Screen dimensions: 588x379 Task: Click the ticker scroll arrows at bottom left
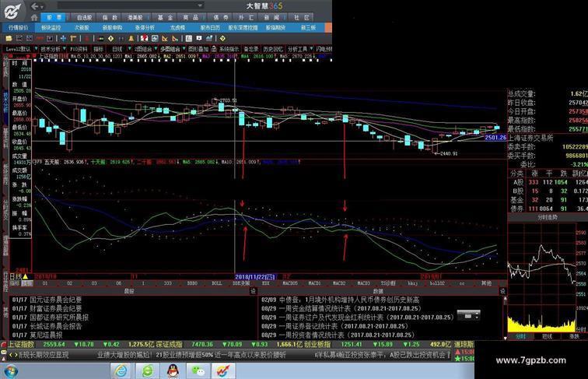(x=13, y=355)
